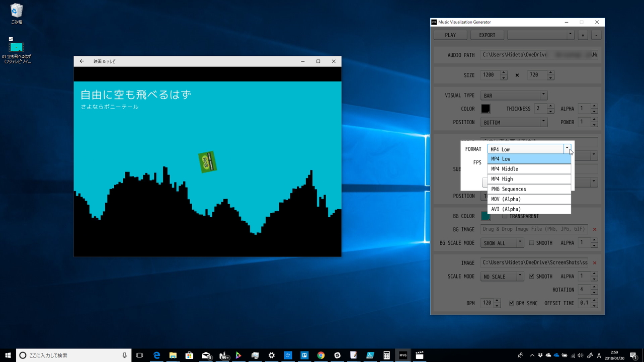Viewport: 644px width, 362px height.
Task: Click the IMAGE path field
Action: pyautogui.click(x=534, y=263)
